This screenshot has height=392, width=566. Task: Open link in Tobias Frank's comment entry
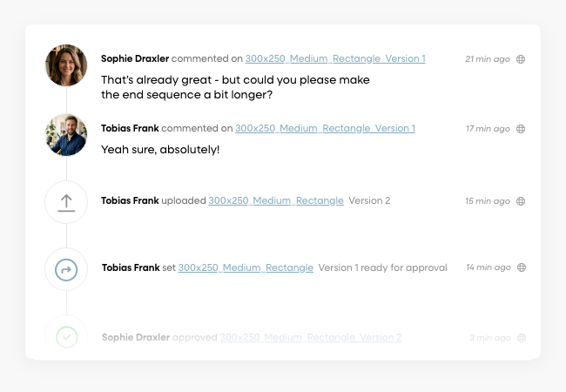[325, 129]
